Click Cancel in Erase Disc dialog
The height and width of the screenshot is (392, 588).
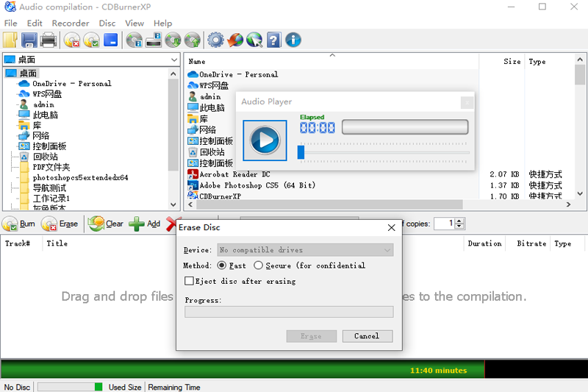tap(367, 336)
